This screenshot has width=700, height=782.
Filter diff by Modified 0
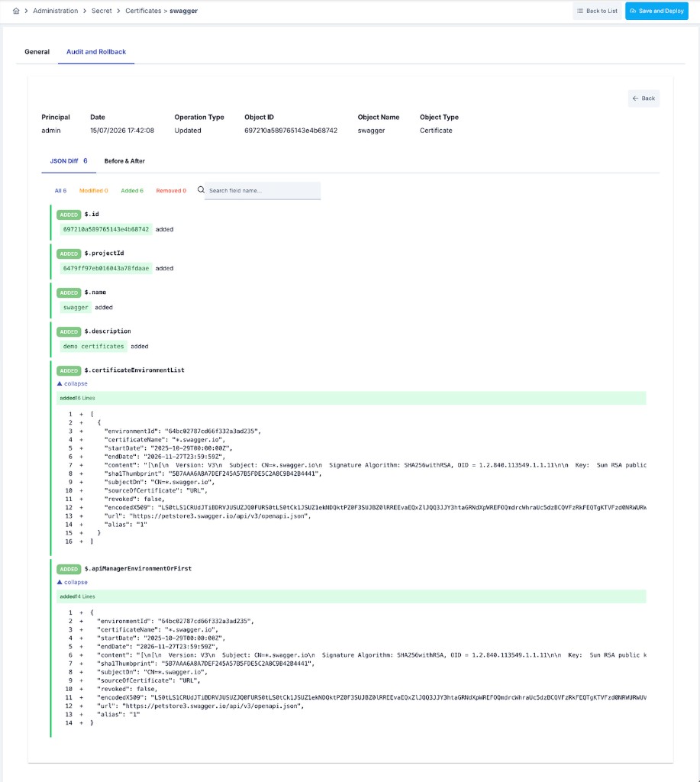click(x=94, y=190)
